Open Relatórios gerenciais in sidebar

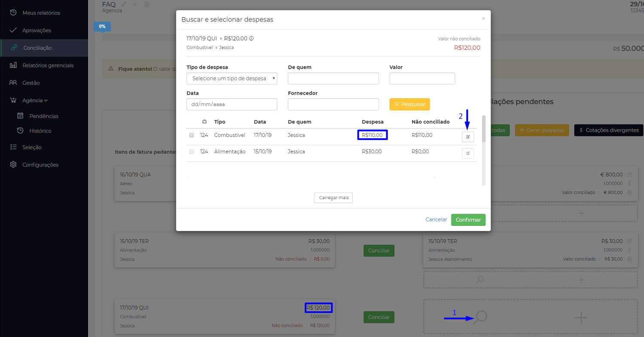point(47,66)
